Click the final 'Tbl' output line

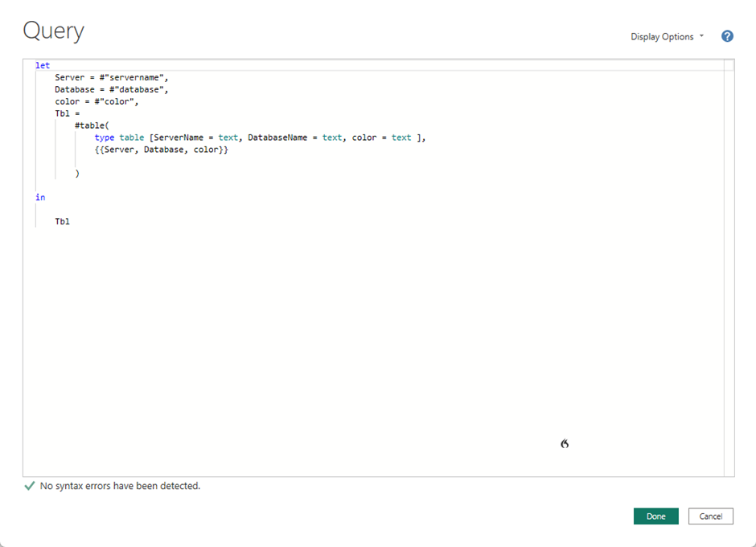63,221
